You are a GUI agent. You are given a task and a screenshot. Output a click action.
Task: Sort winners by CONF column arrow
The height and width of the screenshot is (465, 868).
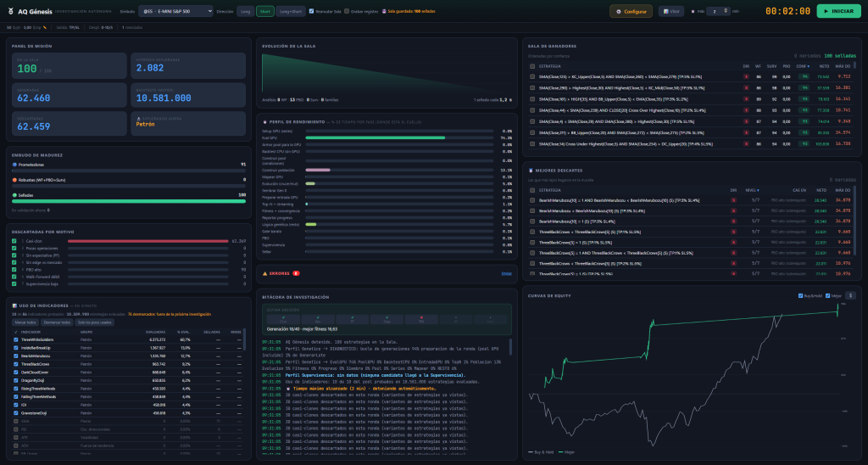808,66
